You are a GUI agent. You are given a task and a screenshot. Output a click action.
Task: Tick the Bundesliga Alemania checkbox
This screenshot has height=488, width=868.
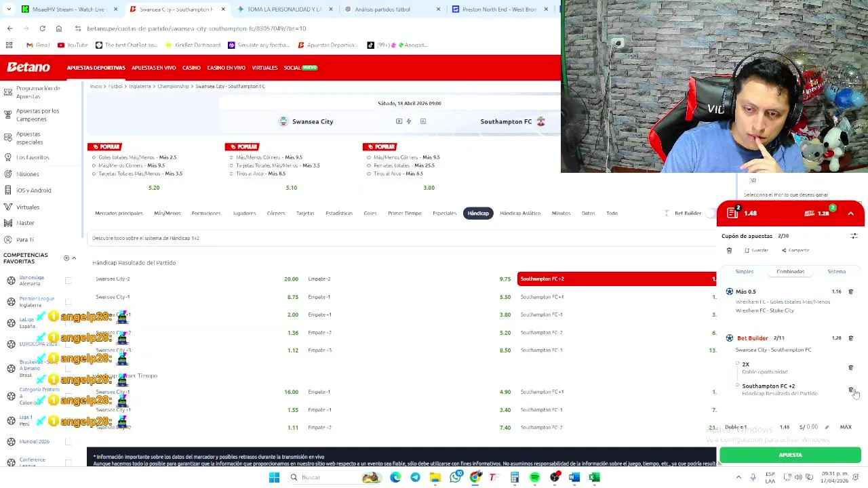[68, 280]
